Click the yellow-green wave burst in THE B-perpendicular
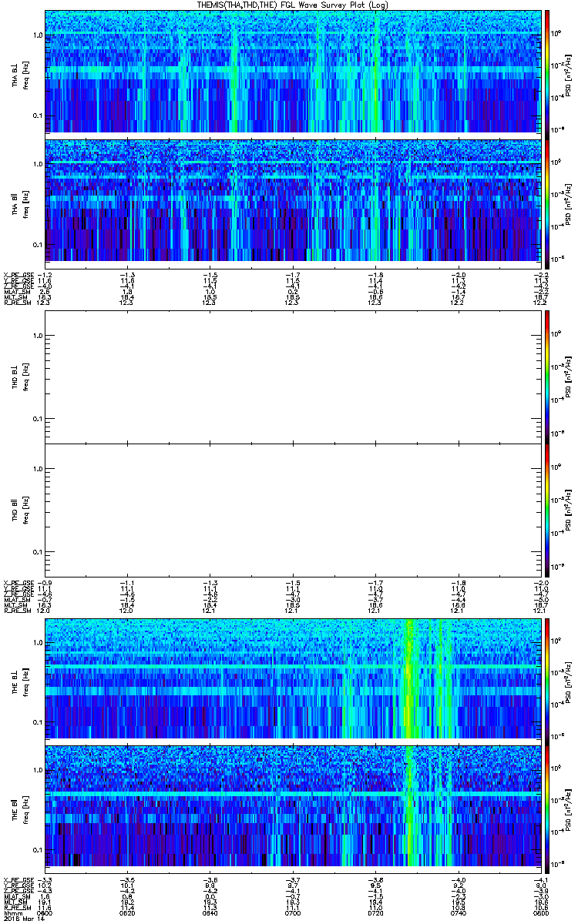The height and width of the screenshot is (924, 578). pyautogui.click(x=408, y=678)
